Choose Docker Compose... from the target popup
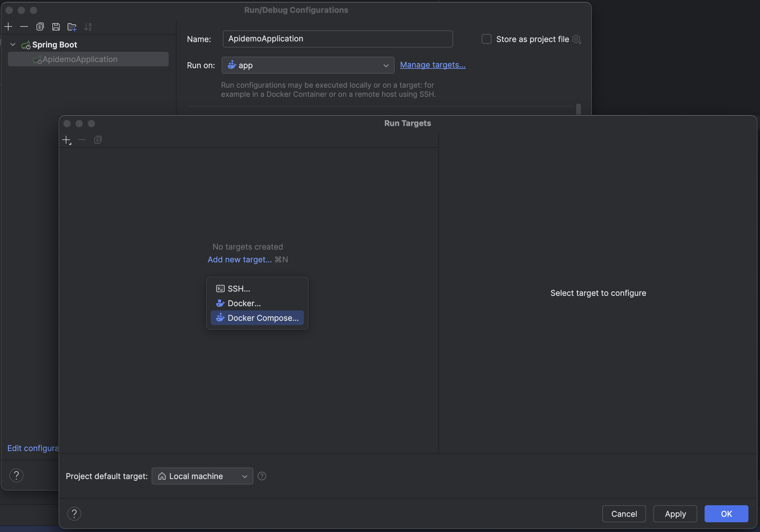 [263, 318]
